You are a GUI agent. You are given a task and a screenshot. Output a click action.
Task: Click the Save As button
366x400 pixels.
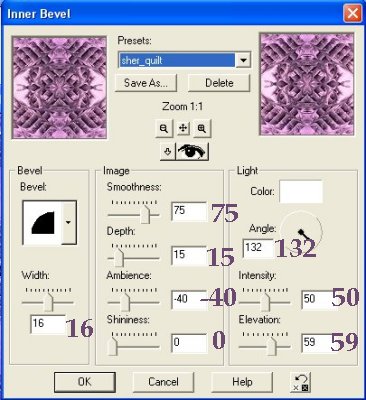[x=146, y=83]
